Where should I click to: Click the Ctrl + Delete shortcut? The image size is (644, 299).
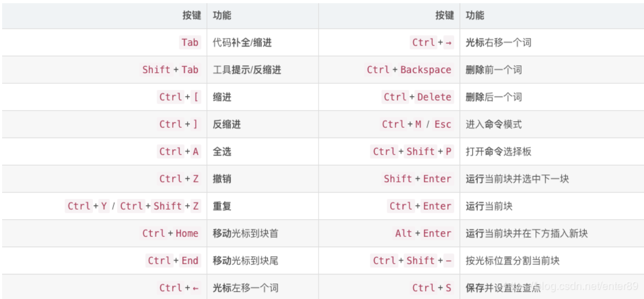(x=418, y=97)
